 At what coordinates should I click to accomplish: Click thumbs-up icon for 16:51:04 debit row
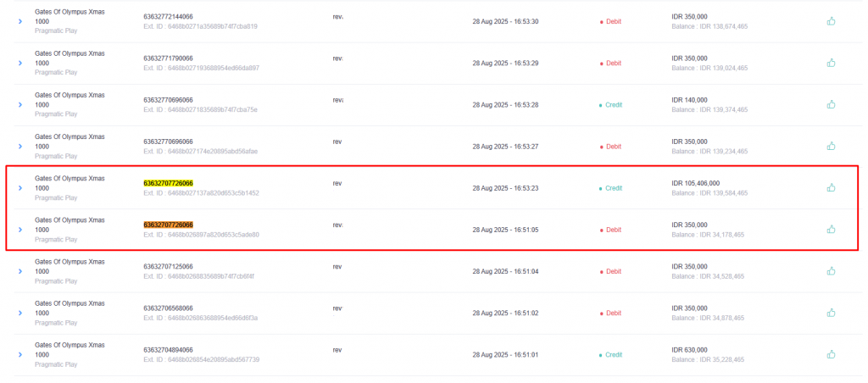pos(831,270)
